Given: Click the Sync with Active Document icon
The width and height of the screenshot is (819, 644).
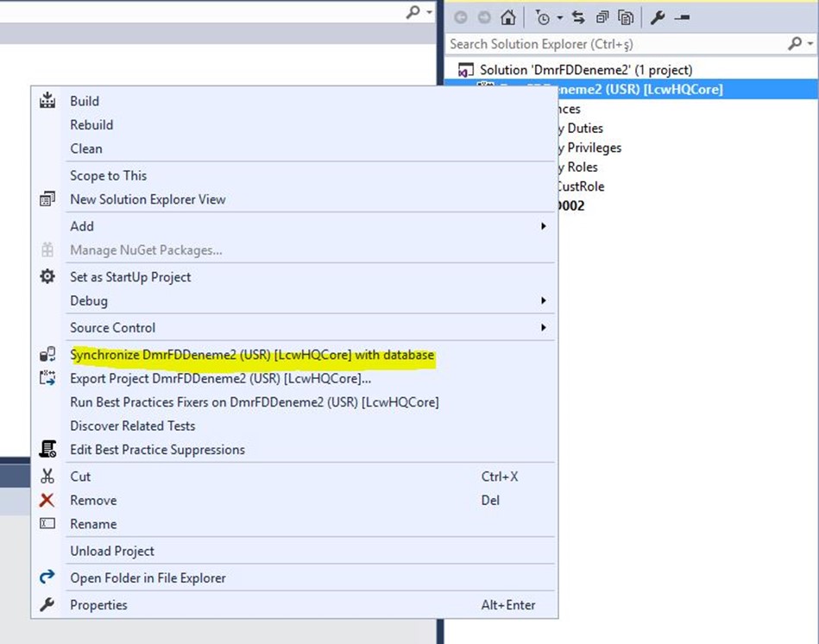Looking at the screenshot, I should click(578, 17).
